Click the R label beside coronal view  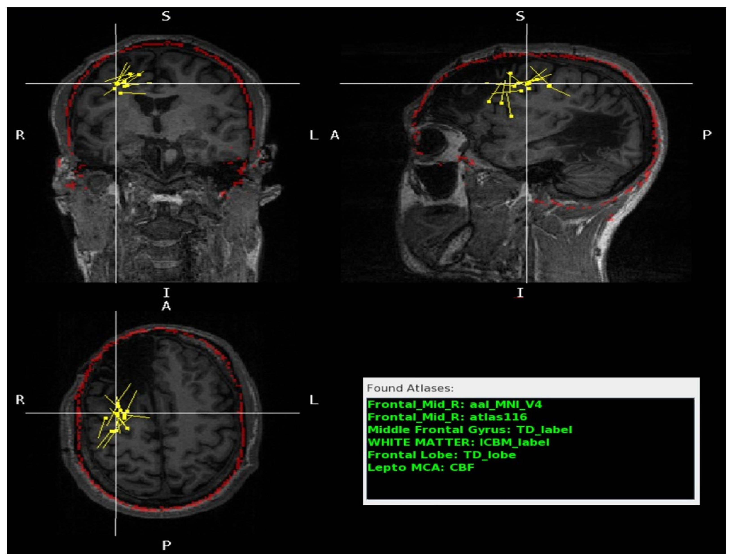[x=20, y=135]
